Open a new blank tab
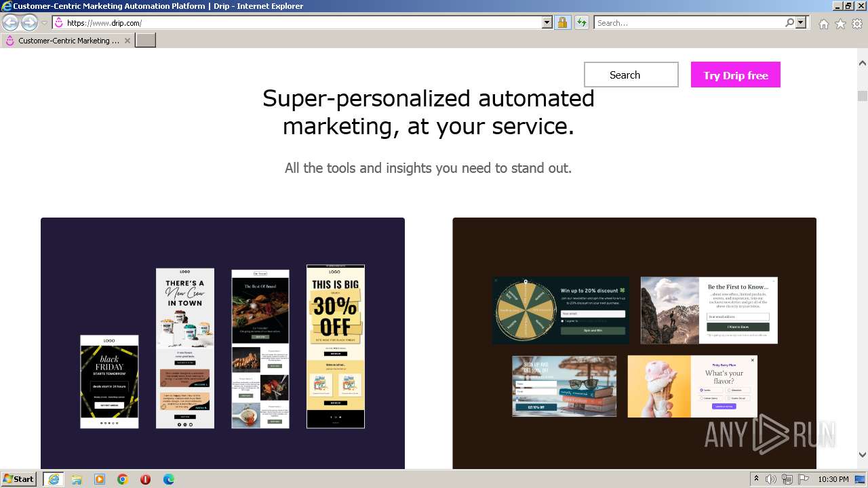Screen dimensions: 868x488 click(x=146, y=40)
